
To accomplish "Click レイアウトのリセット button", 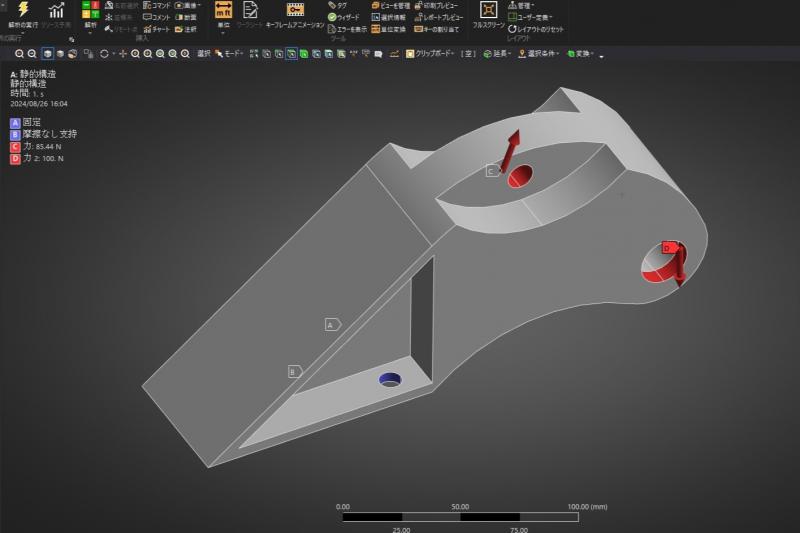I will [x=538, y=29].
